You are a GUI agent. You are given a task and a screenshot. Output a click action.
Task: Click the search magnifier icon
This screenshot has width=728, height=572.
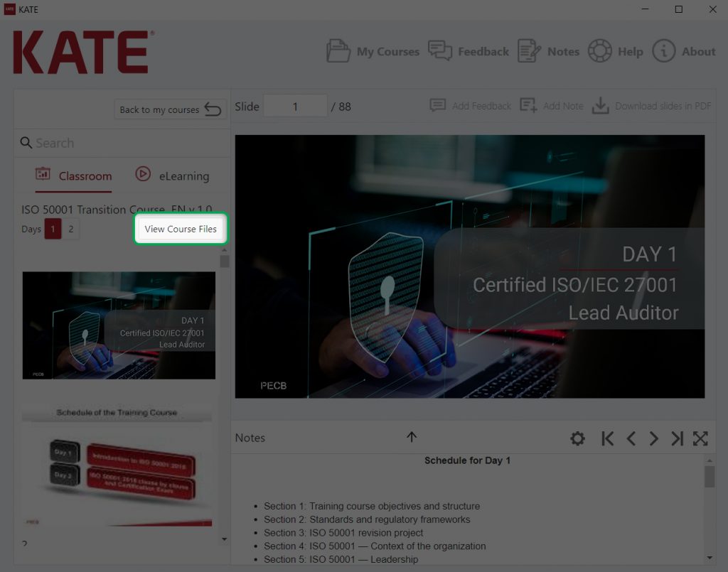[x=26, y=142]
